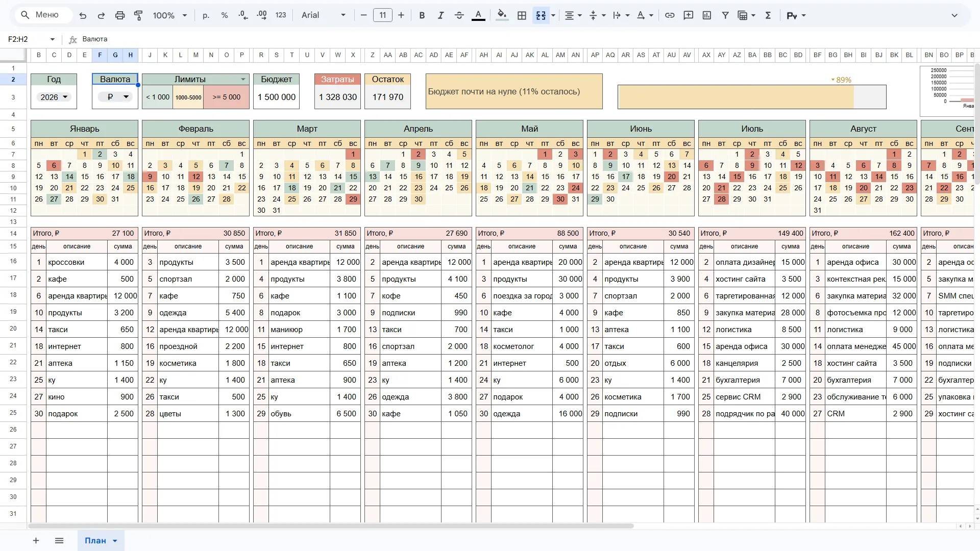Click the horizontal scrollbar at the bottom

coord(331,526)
